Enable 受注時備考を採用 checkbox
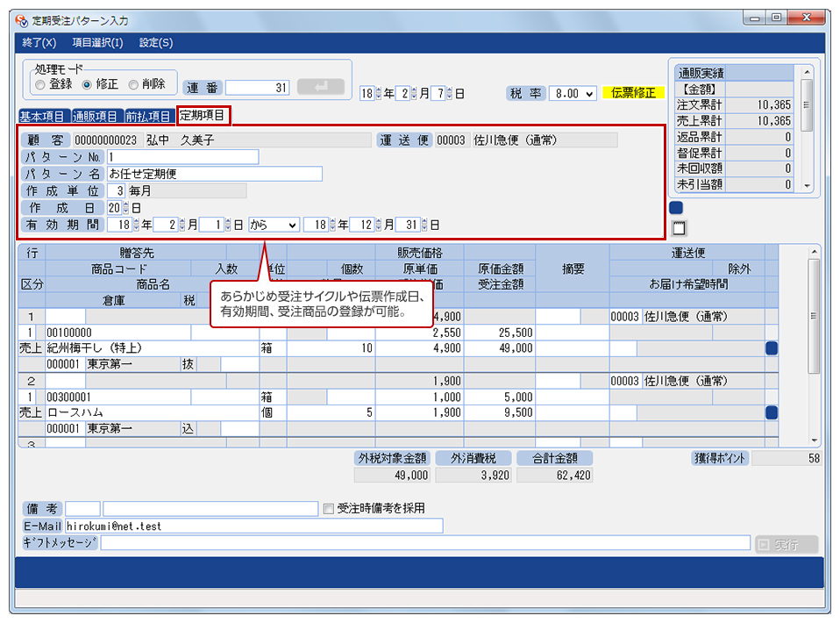This screenshot has width=840, height=623. coord(329,509)
